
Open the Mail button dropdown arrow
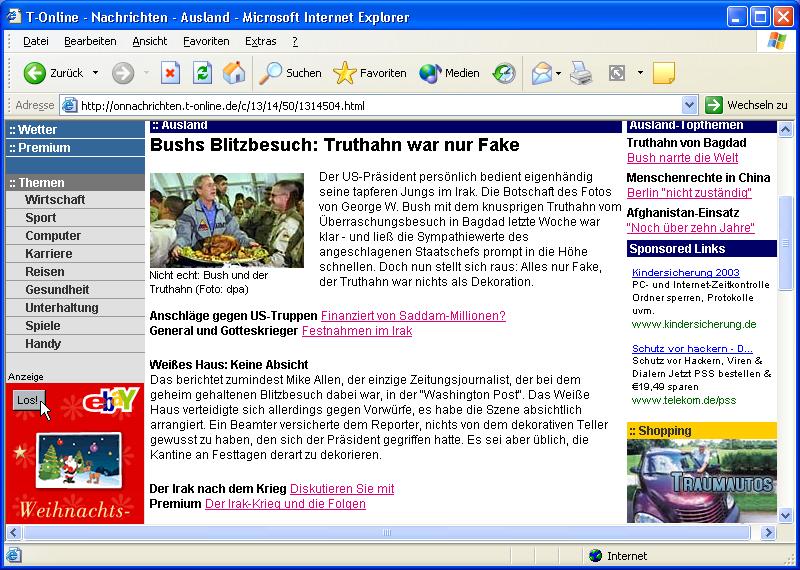558,74
